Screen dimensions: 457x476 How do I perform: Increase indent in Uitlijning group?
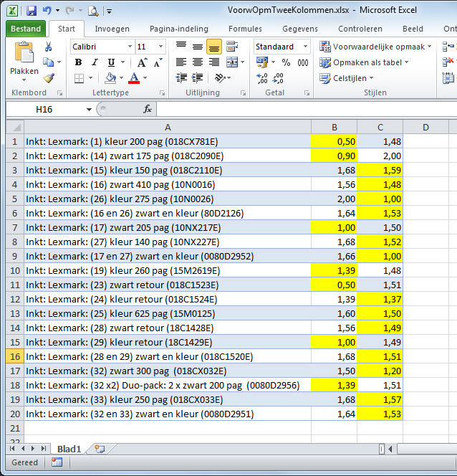click(198, 78)
